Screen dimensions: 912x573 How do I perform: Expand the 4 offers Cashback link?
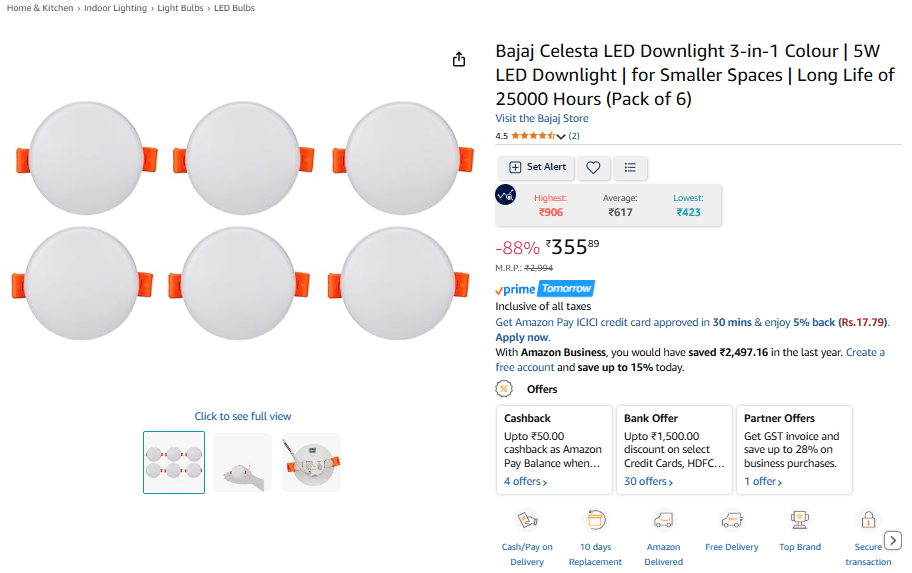(525, 482)
